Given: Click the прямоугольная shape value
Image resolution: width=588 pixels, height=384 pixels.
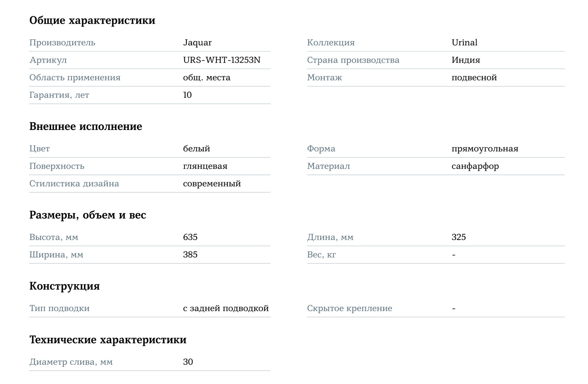Looking at the screenshot, I should click(485, 149).
